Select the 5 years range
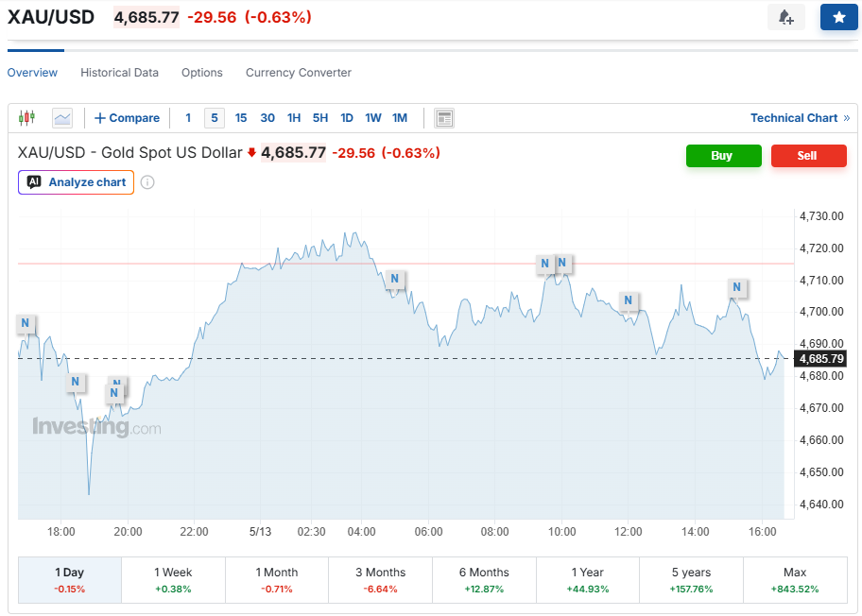The height and width of the screenshot is (616, 862). click(x=691, y=580)
